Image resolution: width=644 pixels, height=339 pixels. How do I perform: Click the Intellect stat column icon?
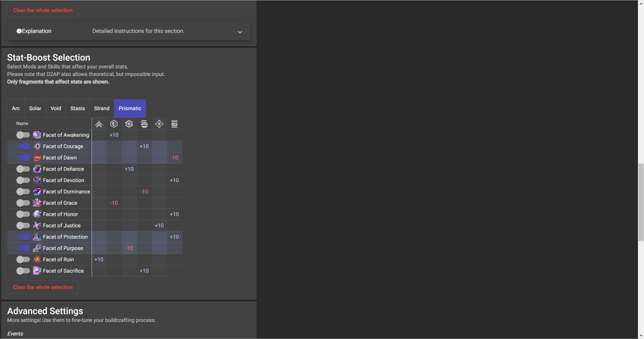click(159, 124)
